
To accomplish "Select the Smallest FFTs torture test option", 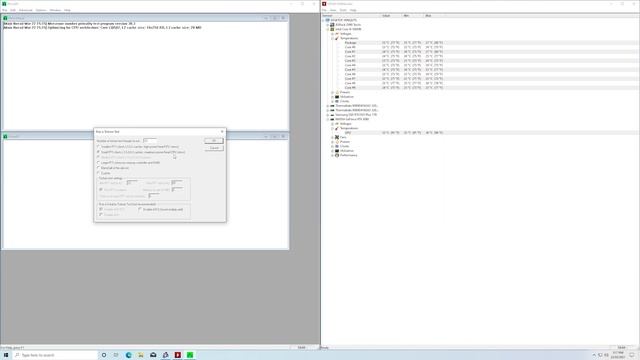I will [98, 147].
